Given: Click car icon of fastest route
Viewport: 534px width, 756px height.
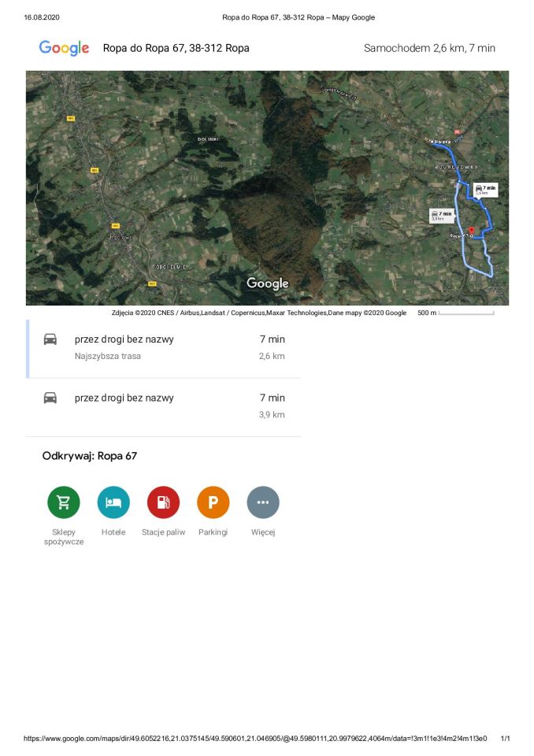Looking at the screenshot, I should point(50,339).
